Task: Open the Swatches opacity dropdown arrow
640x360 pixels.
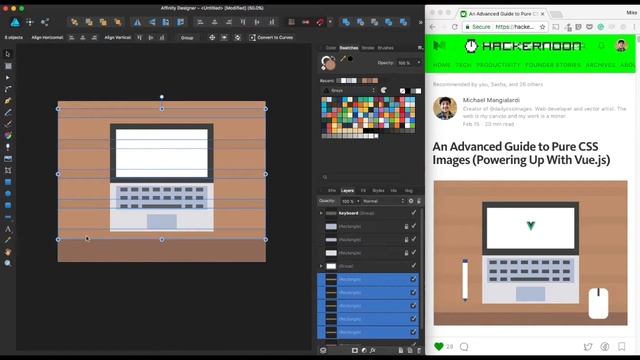Action: pos(419,63)
